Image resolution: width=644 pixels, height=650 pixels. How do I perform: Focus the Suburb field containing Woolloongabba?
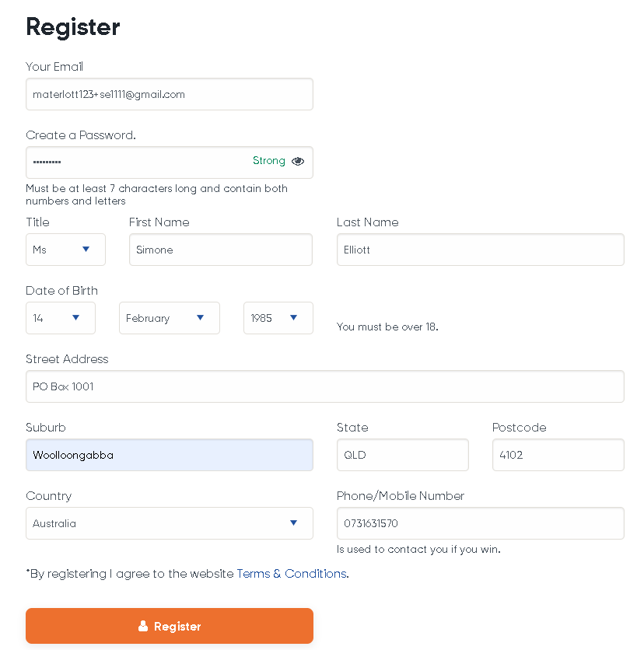coord(169,455)
